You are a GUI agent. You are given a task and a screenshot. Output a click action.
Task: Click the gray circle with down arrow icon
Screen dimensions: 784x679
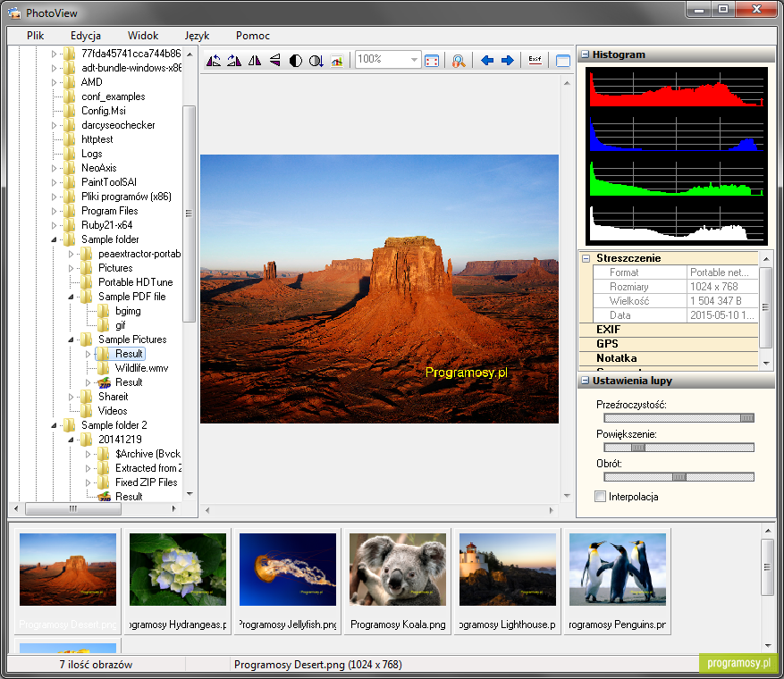click(x=316, y=61)
